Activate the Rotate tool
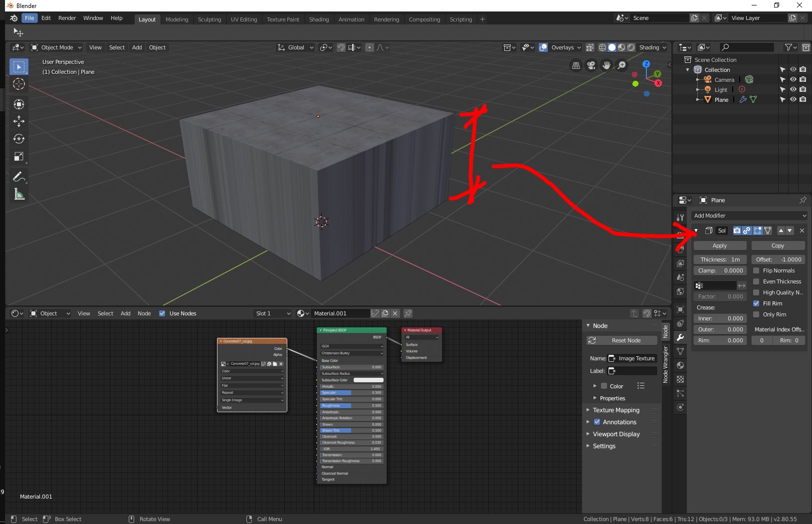 coord(19,139)
